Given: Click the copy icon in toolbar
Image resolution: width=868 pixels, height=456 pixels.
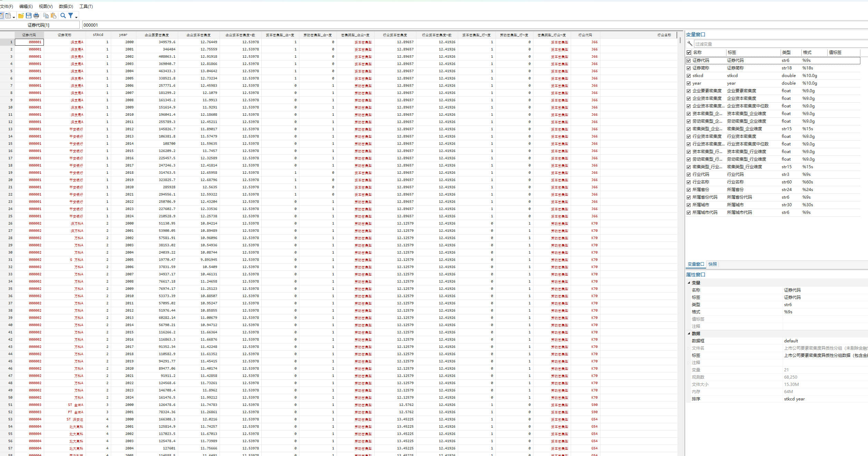Looking at the screenshot, I should [x=46, y=16].
